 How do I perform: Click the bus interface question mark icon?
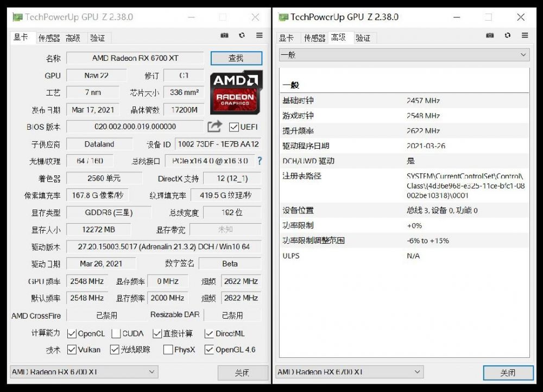click(x=260, y=161)
